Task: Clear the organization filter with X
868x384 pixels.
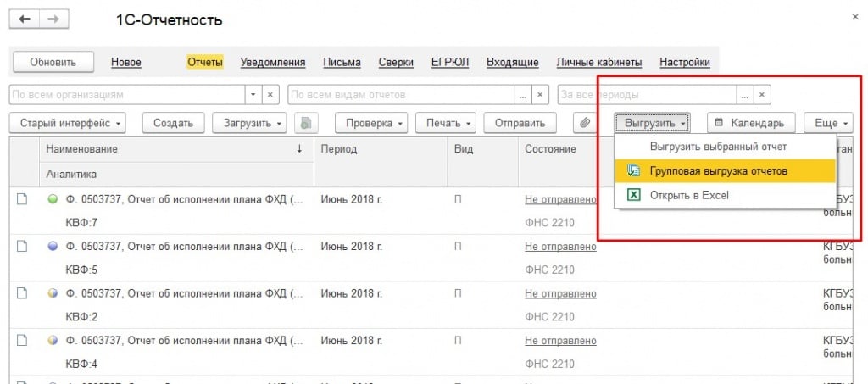Action: pyautogui.click(x=270, y=94)
